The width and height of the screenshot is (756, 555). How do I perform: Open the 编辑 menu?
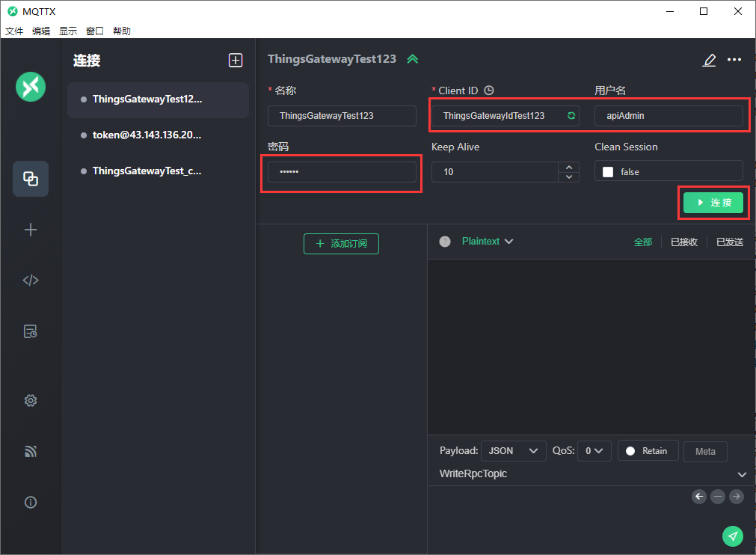pos(41,31)
